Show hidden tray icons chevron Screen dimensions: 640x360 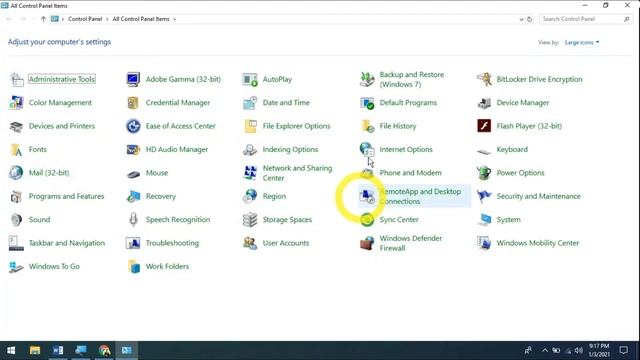(x=544, y=350)
